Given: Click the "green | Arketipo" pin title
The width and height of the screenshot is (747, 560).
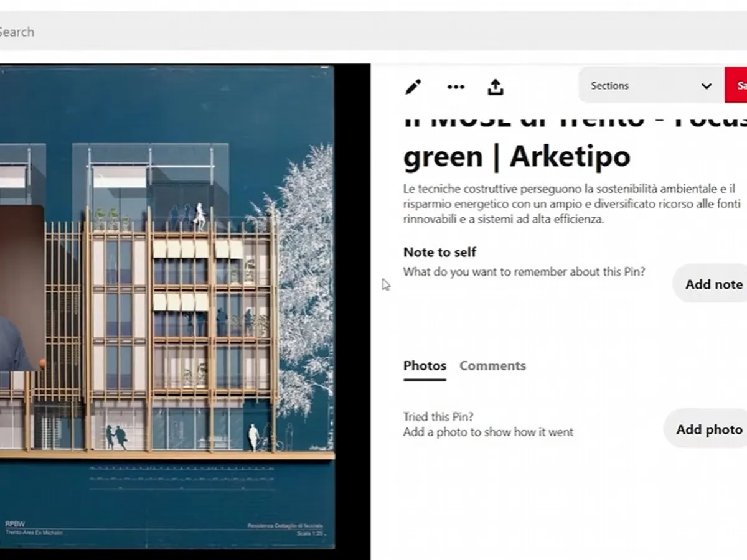Looking at the screenshot, I should 516,156.
